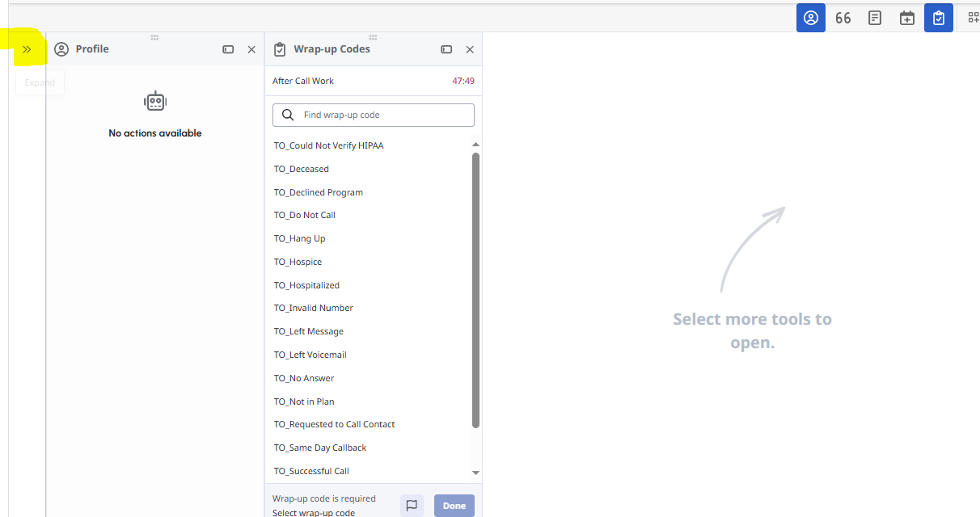Open the calendar-plus callback scheduling tool

click(907, 18)
